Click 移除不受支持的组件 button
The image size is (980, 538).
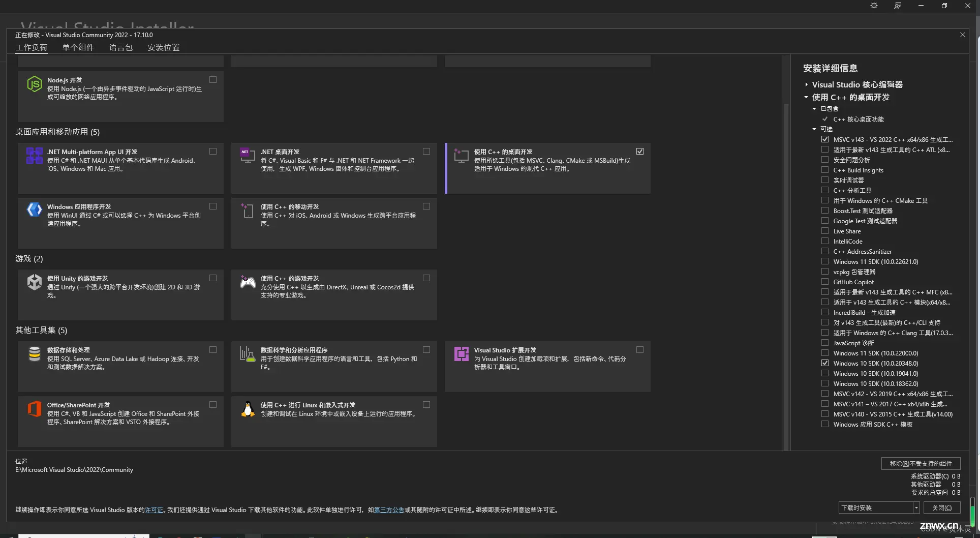point(921,463)
